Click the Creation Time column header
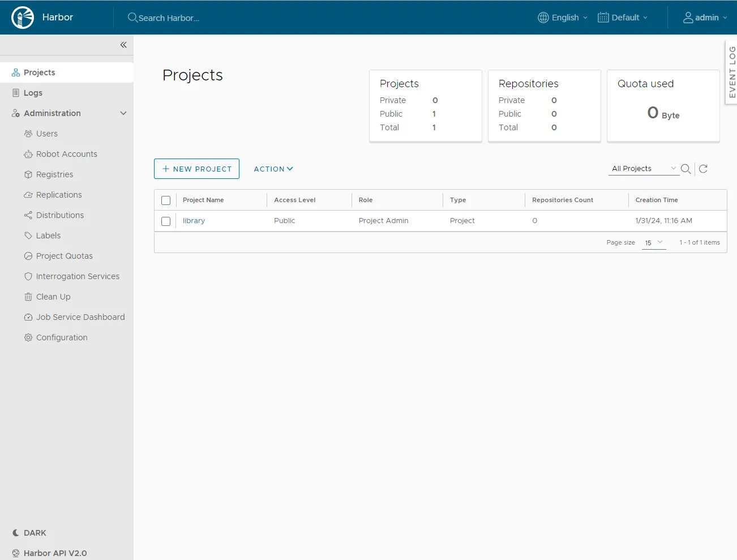The image size is (737, 560). (x=657, y=200)
